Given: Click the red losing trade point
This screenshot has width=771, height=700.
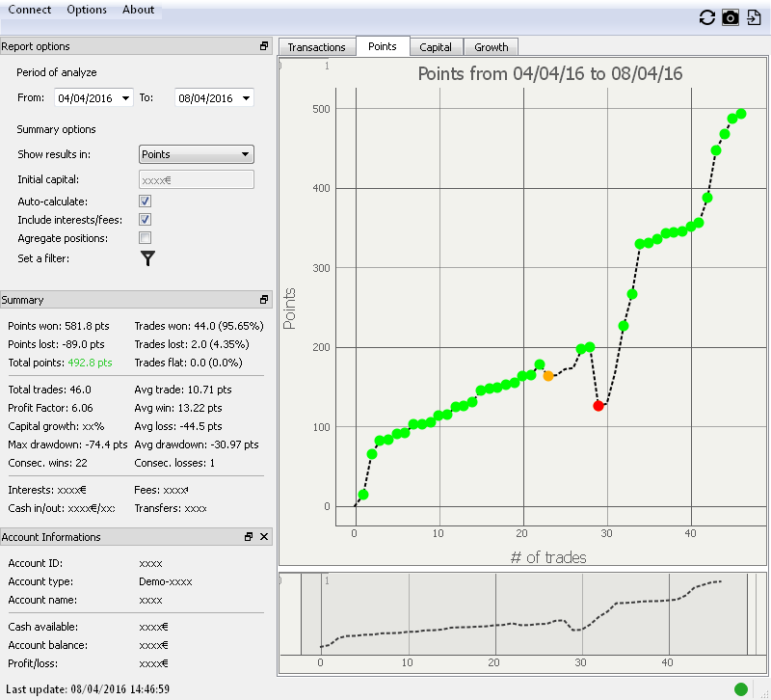Looking at the screenshot, I should (x=598, y=406).
